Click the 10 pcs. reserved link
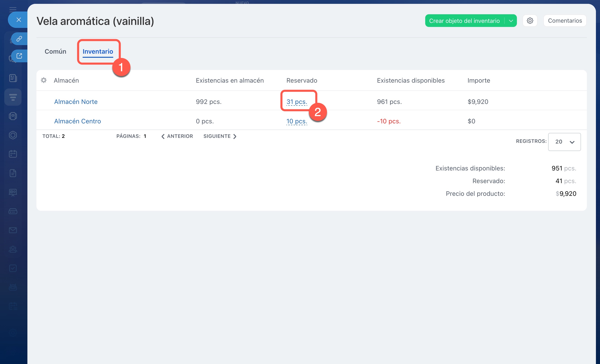The image size is (600, 364). click(296, 121)
